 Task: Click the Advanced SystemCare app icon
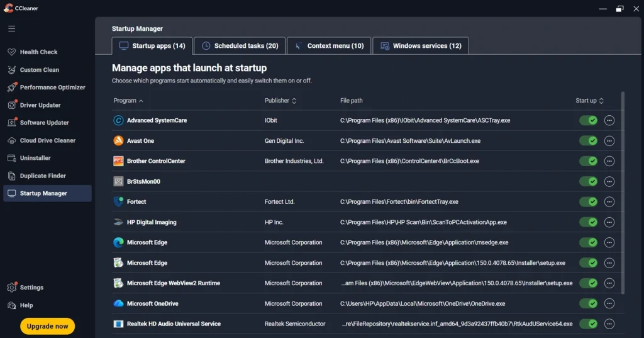coord(118,120)
